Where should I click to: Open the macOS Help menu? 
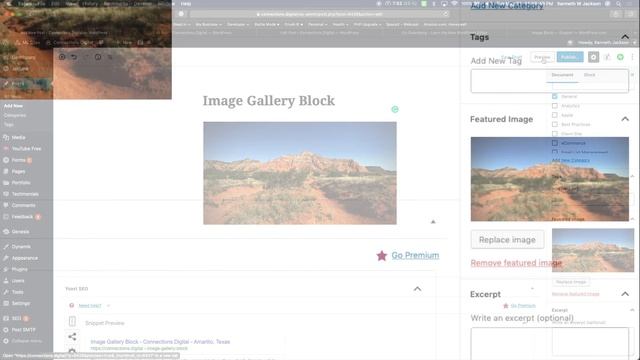[x=186, y=4]
